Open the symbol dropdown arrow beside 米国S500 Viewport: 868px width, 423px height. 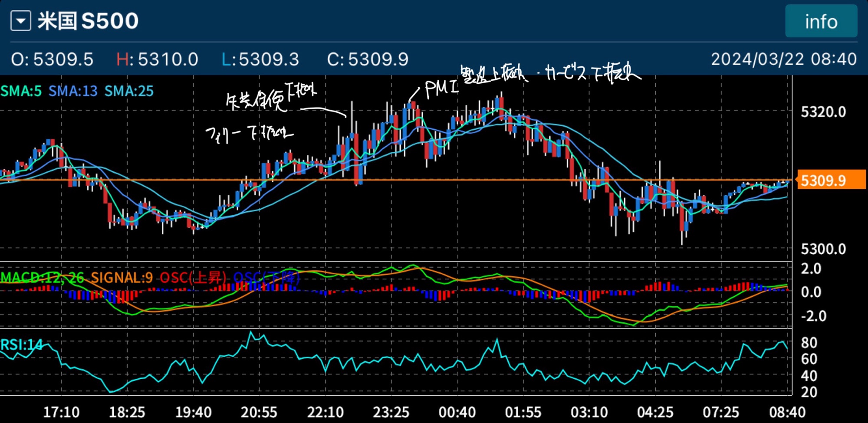click(21, 21)
